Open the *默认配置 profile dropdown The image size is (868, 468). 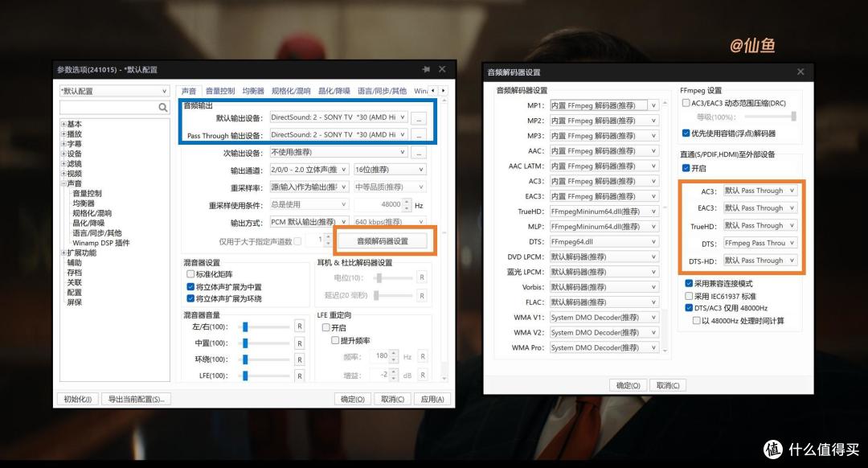click(114, 91)
